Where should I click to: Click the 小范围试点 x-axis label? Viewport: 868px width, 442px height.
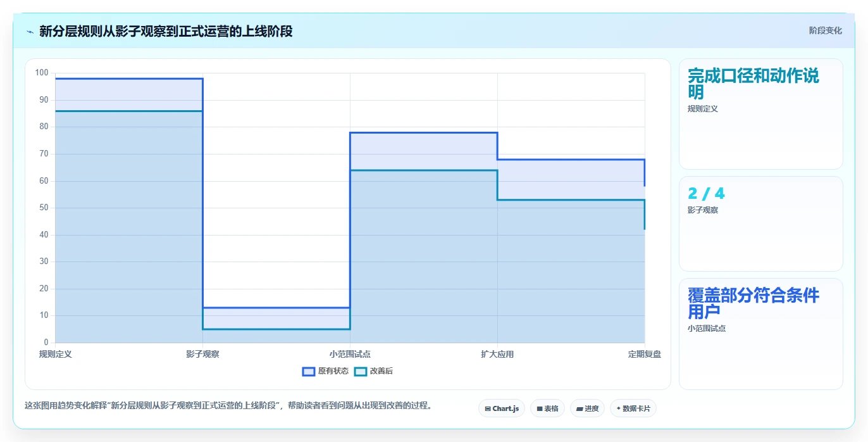[350, 354]
